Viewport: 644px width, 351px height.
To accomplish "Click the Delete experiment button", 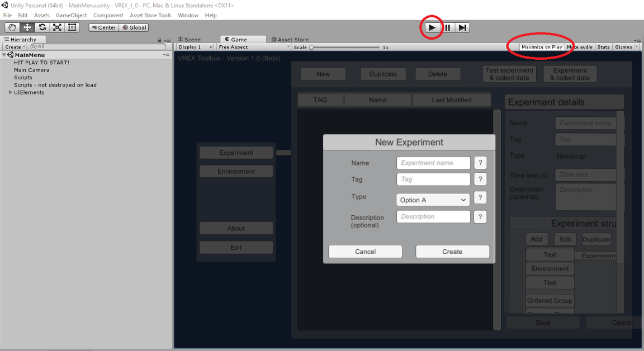I will click(438, 74).
